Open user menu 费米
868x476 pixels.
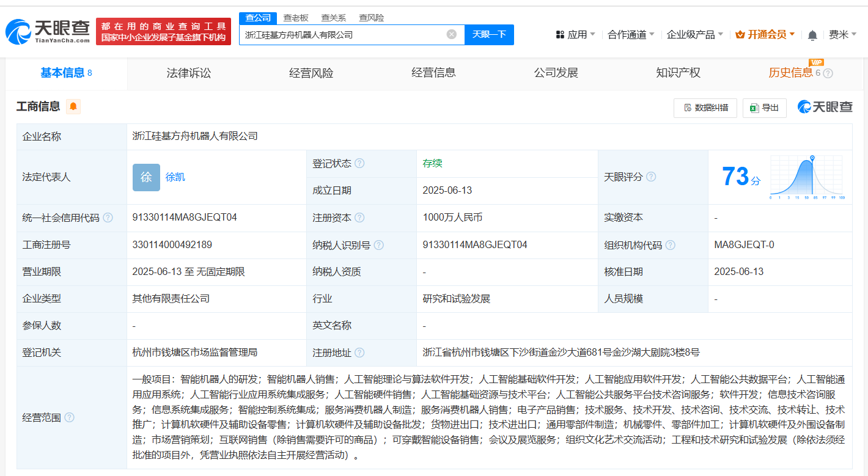842,35
